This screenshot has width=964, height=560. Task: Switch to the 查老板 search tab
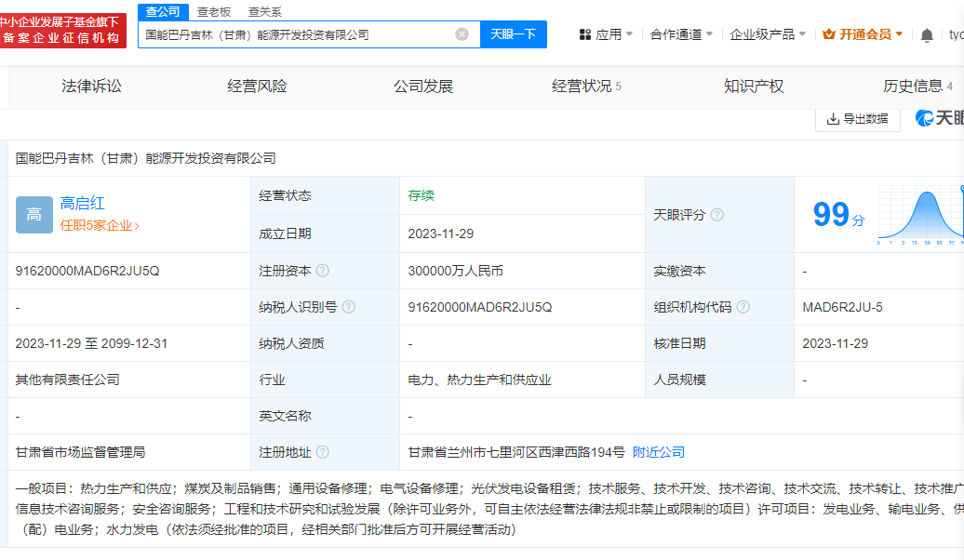point(213,11)
